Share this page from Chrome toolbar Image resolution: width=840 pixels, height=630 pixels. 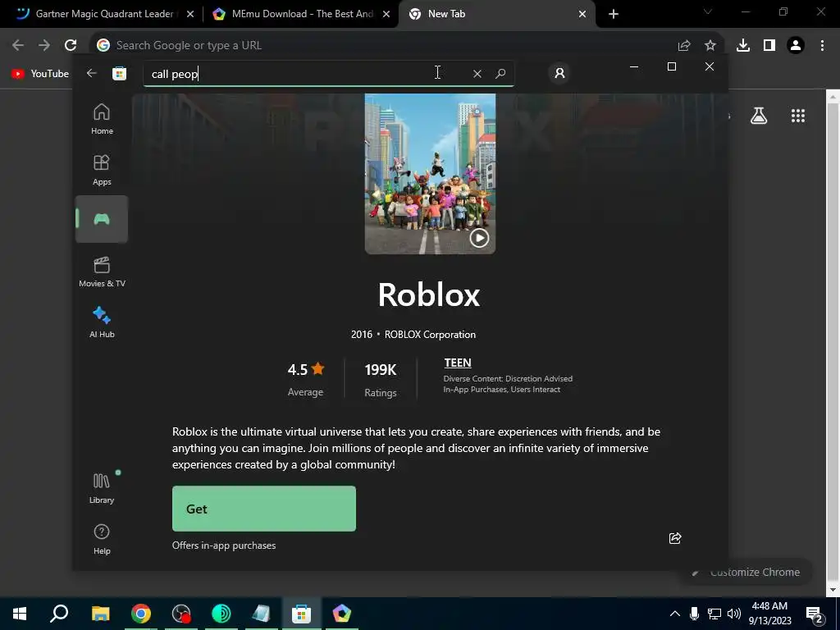click(x=684, y=46)
